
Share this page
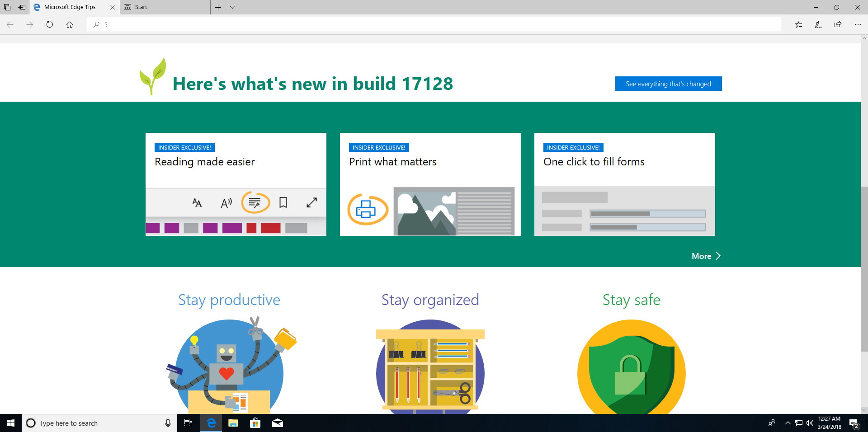coord(838,24)
